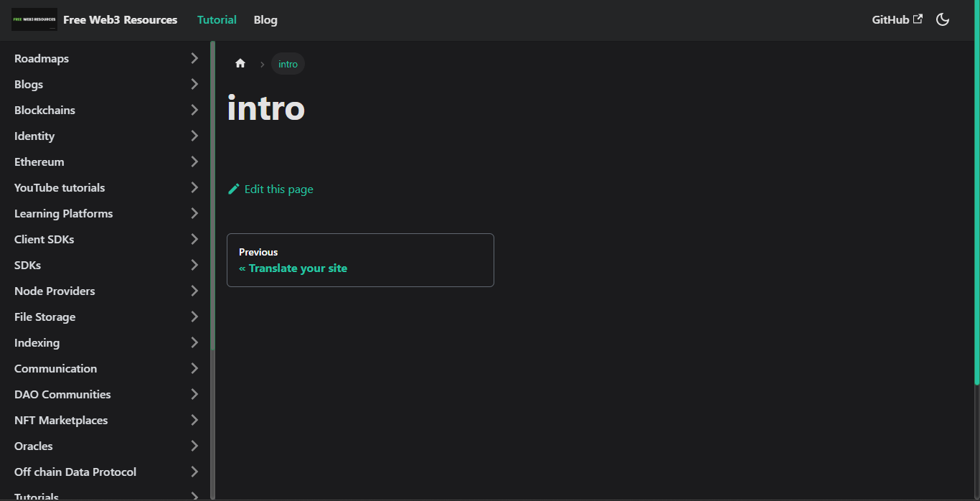Expand the Learning Platforms chevron
Viewport: 980px width, 501px height.
(194, 213)
